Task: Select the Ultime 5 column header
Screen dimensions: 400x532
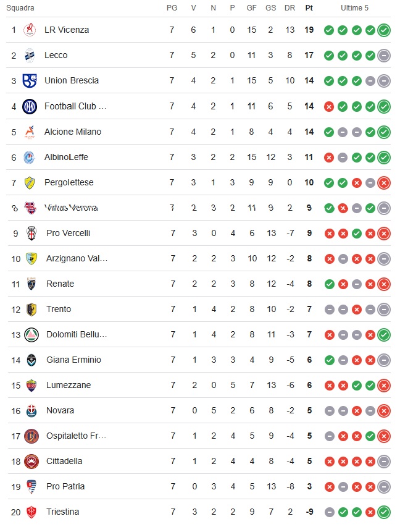Action: (x=354, y=8)
